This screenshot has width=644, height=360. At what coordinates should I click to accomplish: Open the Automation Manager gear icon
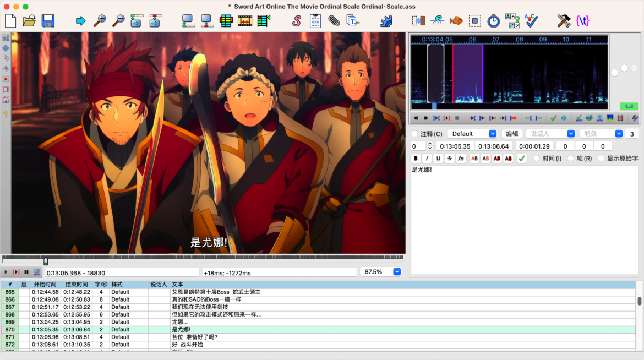[386, 20]
